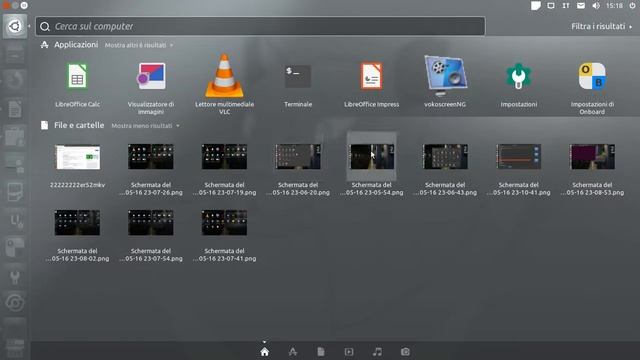The width and height of the screenshot is (640, 360).
Task: Click the display indicator in top panel
Action: [x=551, y=6]
